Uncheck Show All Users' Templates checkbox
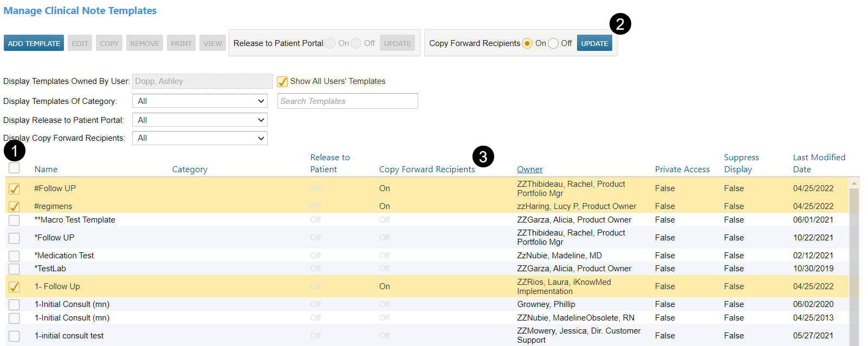The image size is (868, 346). point(282,82)
